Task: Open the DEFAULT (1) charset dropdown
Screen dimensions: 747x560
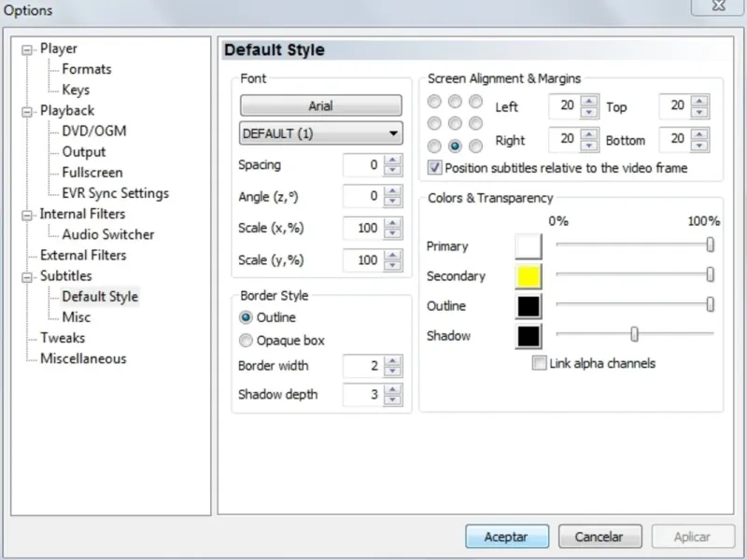Action: point(321,133)
